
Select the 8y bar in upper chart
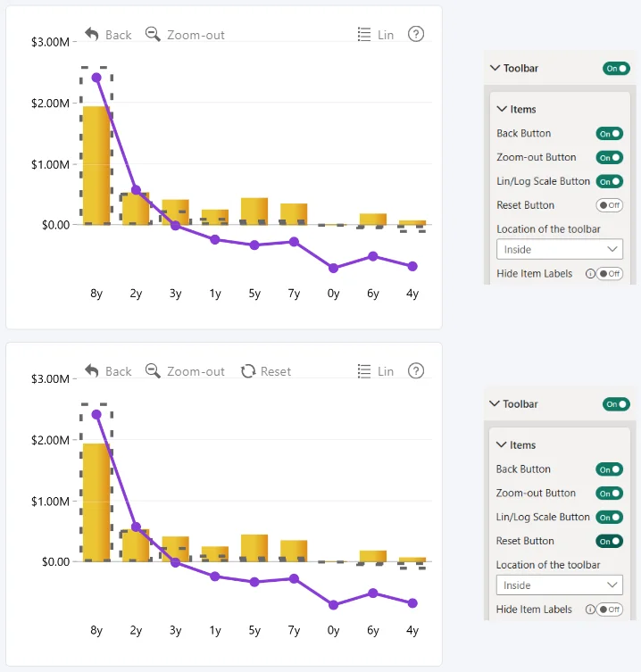[96, 165]
